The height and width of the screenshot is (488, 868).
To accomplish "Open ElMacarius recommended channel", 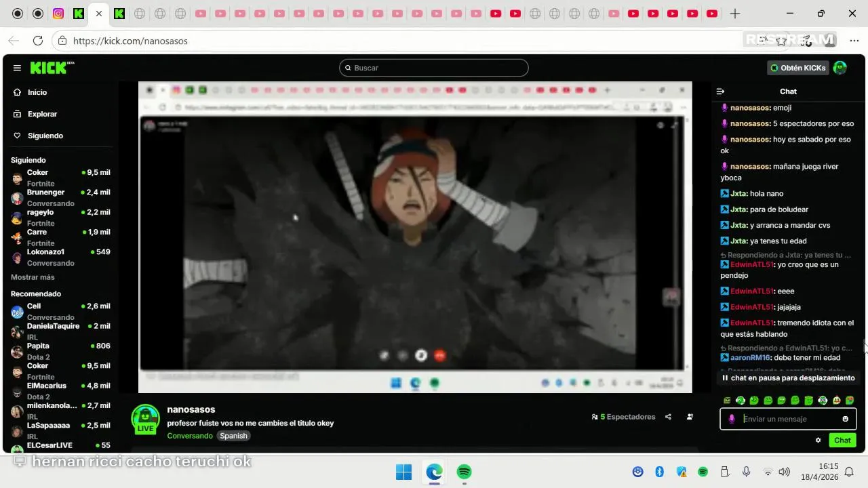I will (60, 391).
